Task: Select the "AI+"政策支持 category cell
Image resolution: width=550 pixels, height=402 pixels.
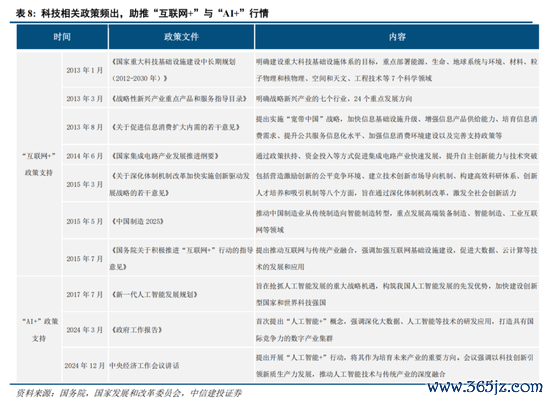Action: pyautogui.click(x=39, y=329)
